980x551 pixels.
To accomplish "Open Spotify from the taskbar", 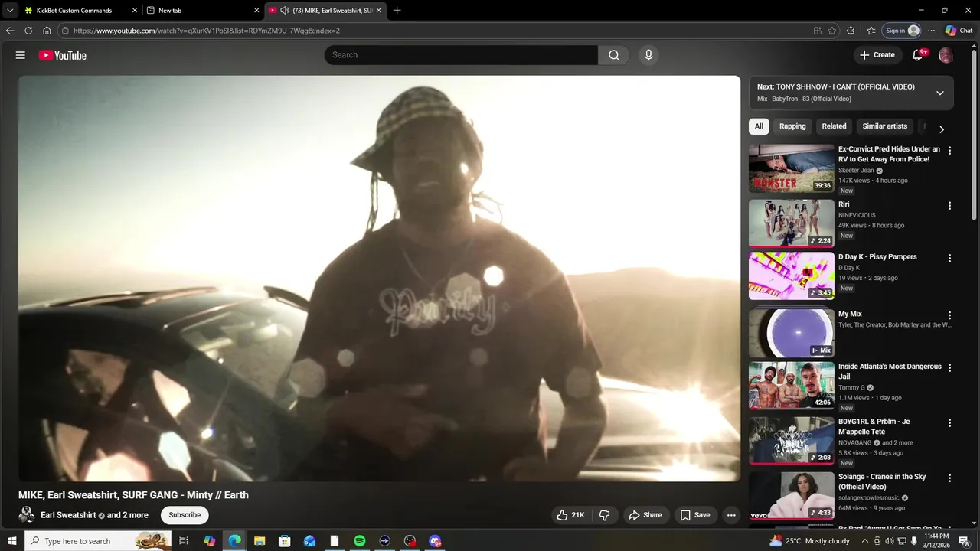I will [360, 541].
